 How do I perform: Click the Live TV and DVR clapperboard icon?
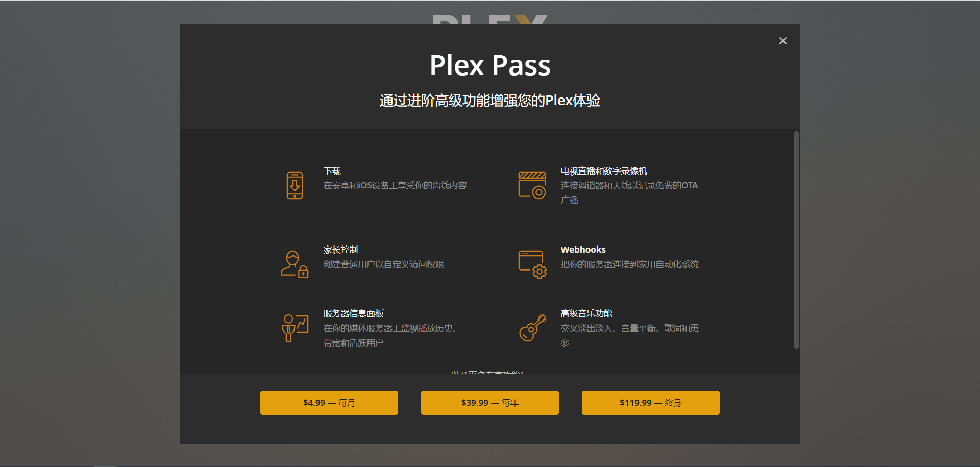(x=532, y=185)
